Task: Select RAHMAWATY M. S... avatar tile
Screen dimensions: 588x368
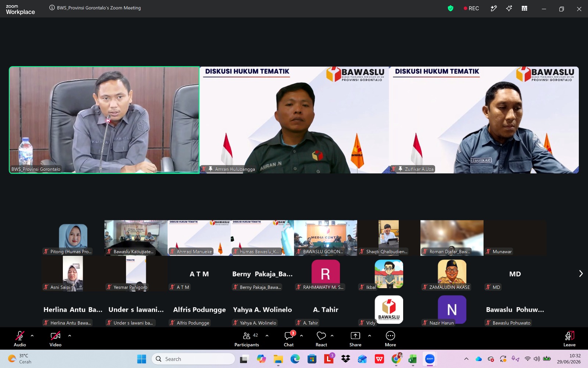Action: coord(326,273)
